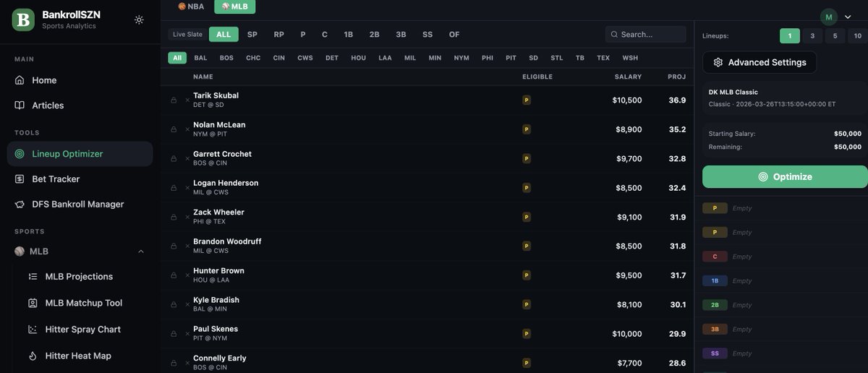Click the Paul Skenes player name
868x373 pixels.
pos(216,329)
